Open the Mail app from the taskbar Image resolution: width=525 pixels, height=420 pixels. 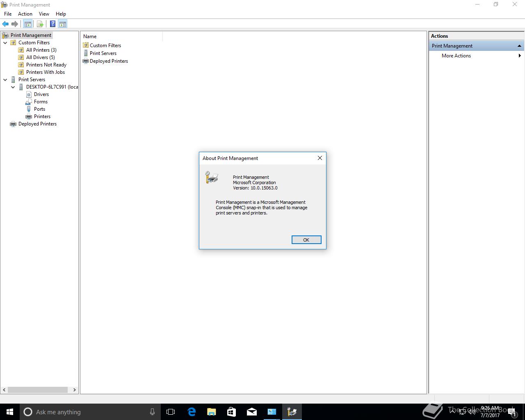252,412
